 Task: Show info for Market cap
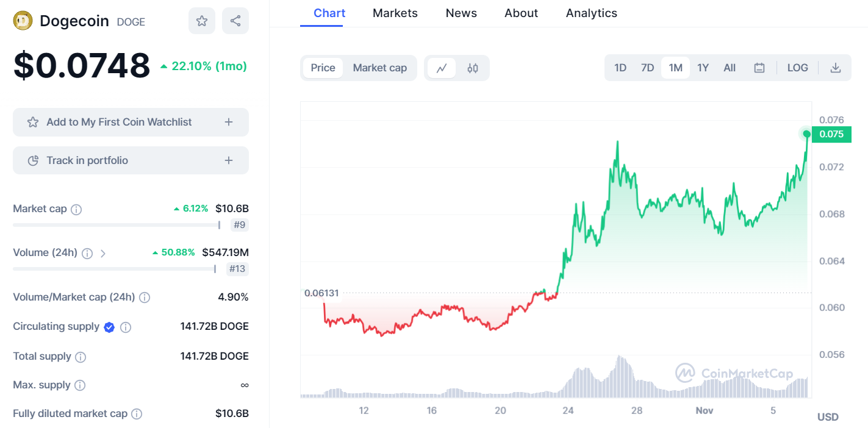point(76,210)
